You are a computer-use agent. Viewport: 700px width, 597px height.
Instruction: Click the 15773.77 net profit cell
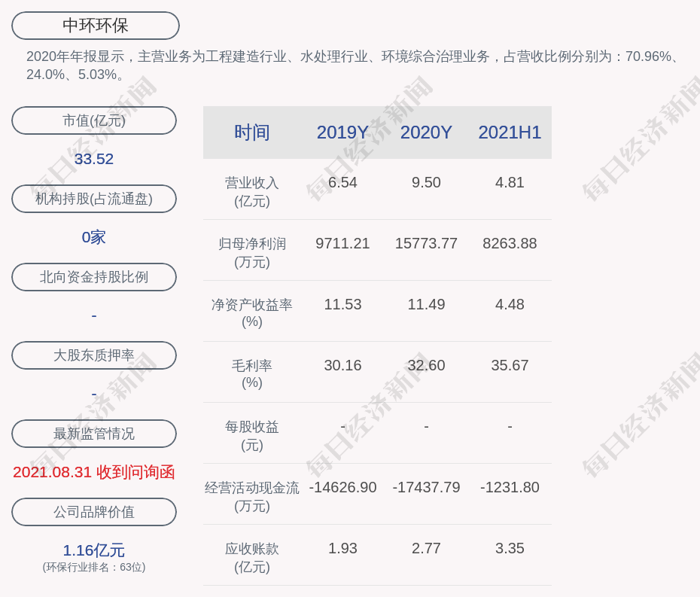426,243
